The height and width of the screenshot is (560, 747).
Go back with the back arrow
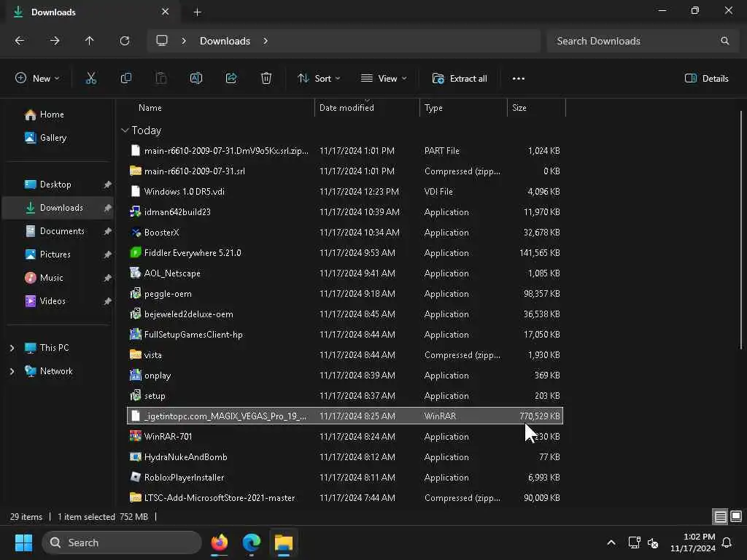pyautogui.click(x=20, y=41)
